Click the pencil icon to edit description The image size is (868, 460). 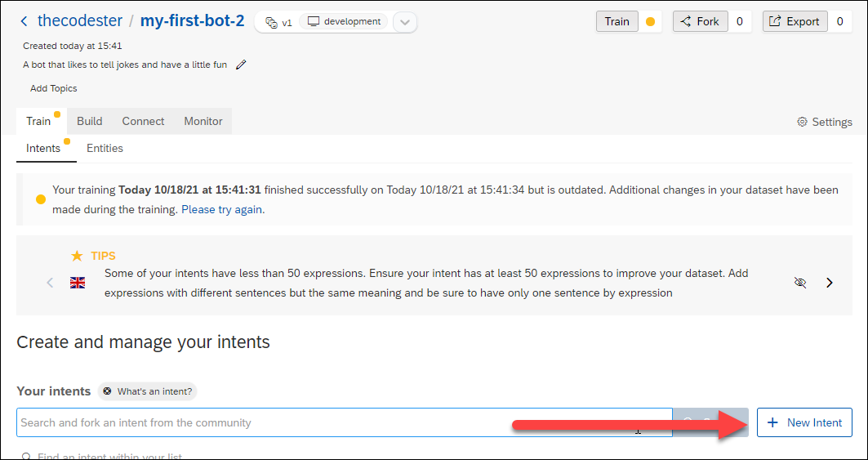240,65
